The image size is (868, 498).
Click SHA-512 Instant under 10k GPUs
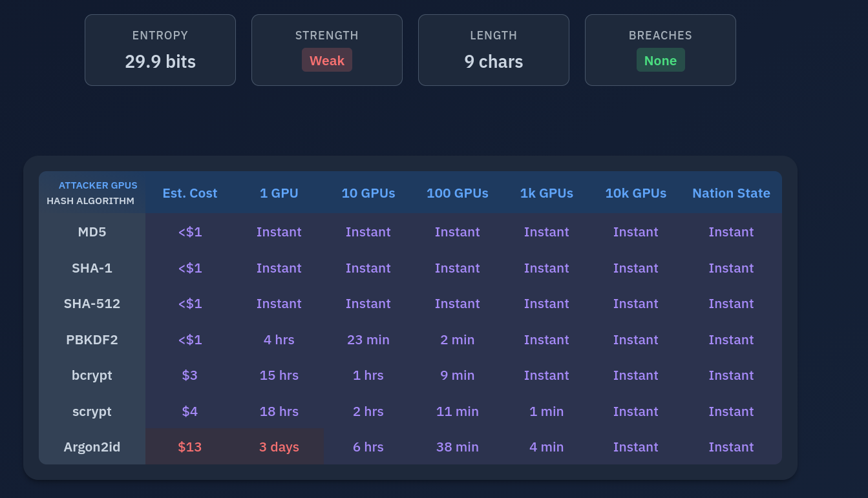636,304
